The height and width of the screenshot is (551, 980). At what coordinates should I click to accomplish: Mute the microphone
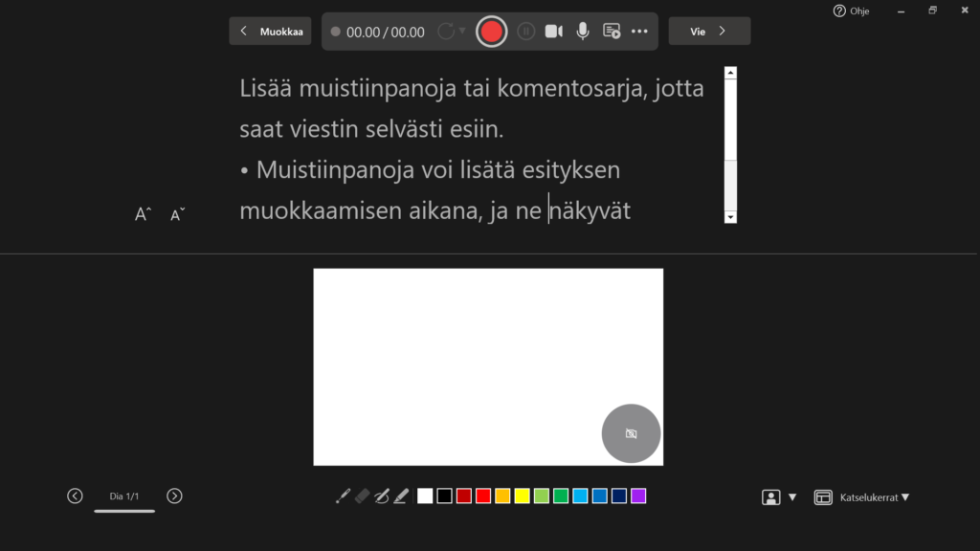point(582,32)
